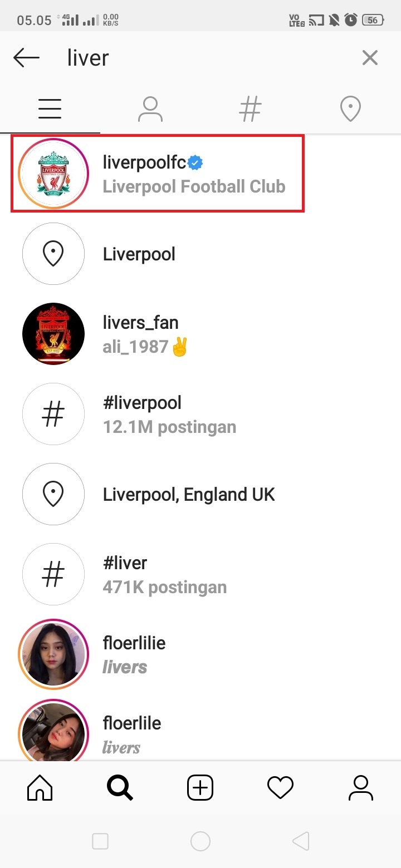
Task: Tap the Liverpool FC crest profile picture
Action: [x=53, y=174]
